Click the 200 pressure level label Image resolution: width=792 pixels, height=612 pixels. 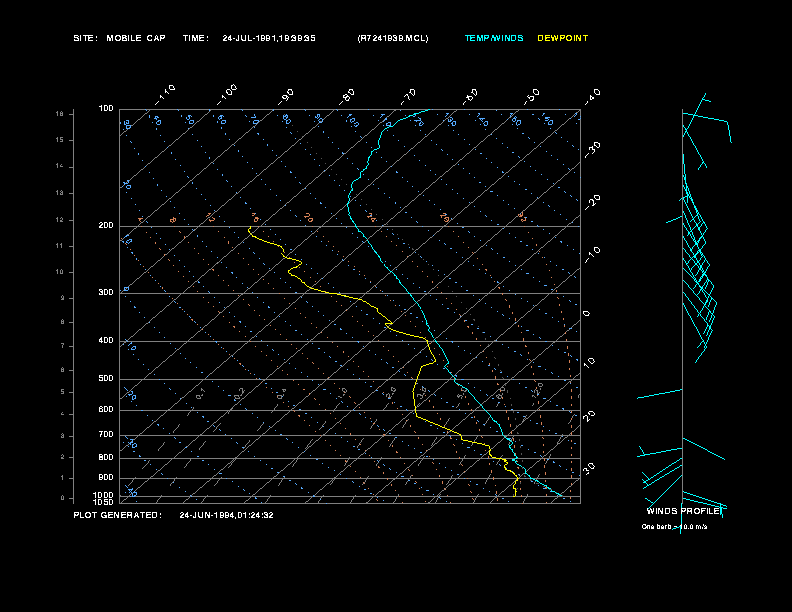pos(106,226)
